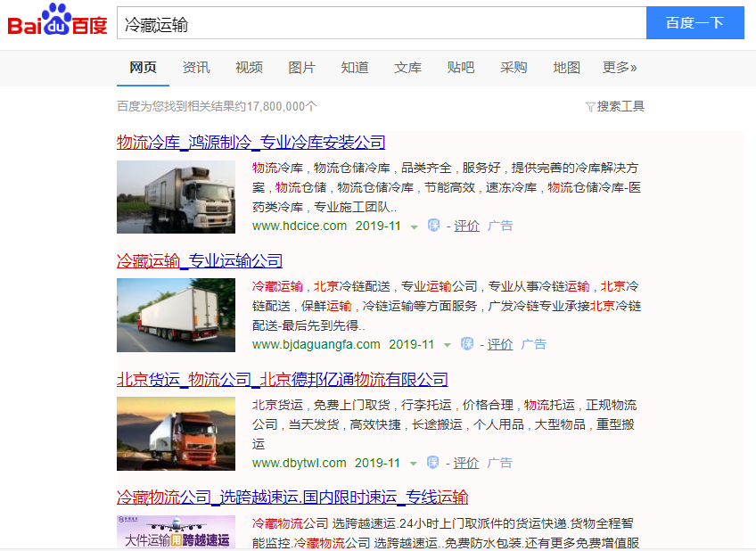This screenshot has width=756, height=551.
Task: Click the search box containing 冷藏运输
Action: click(382, 22)
